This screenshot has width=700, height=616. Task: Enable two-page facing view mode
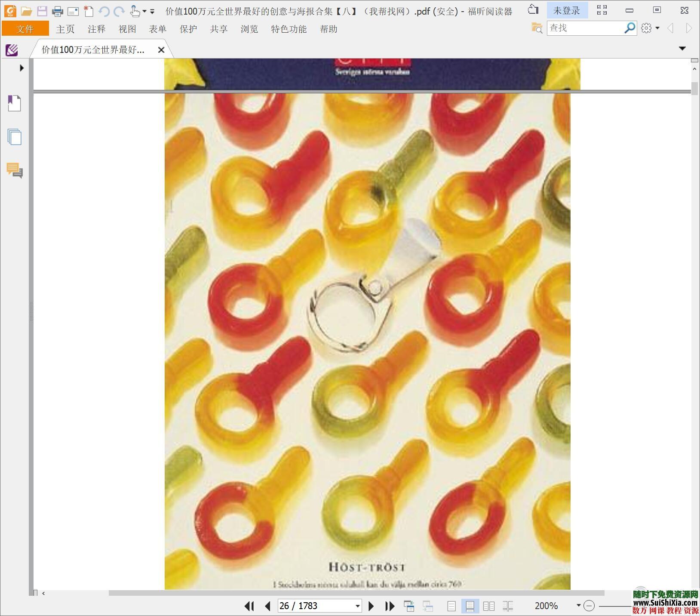pos(488,606)
